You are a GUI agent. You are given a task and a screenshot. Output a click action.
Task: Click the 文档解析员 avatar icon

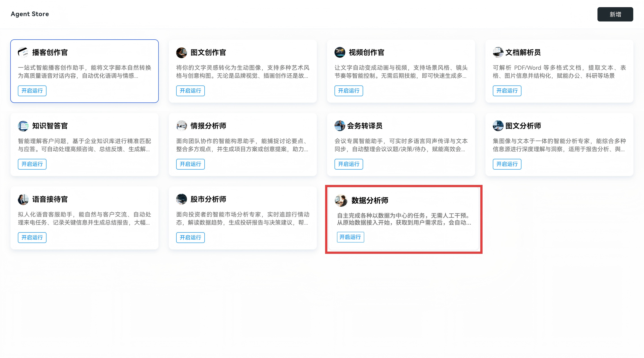tap(498, 52)
